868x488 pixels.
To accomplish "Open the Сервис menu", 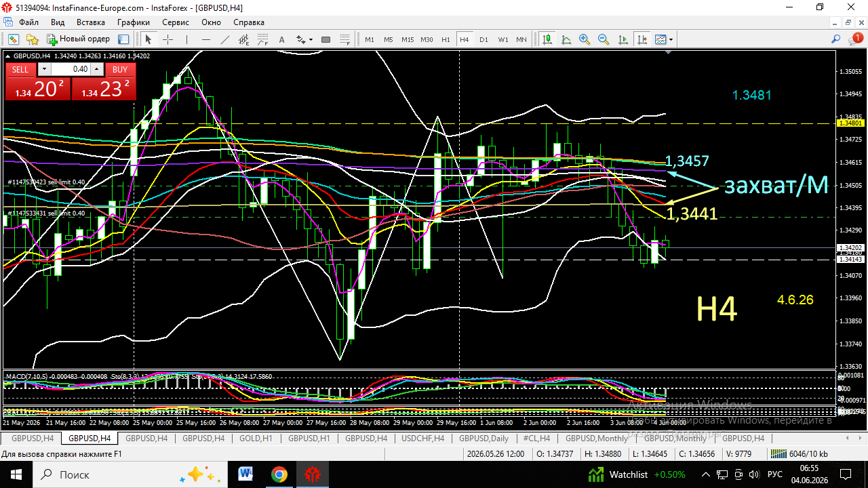I will 176,22.
